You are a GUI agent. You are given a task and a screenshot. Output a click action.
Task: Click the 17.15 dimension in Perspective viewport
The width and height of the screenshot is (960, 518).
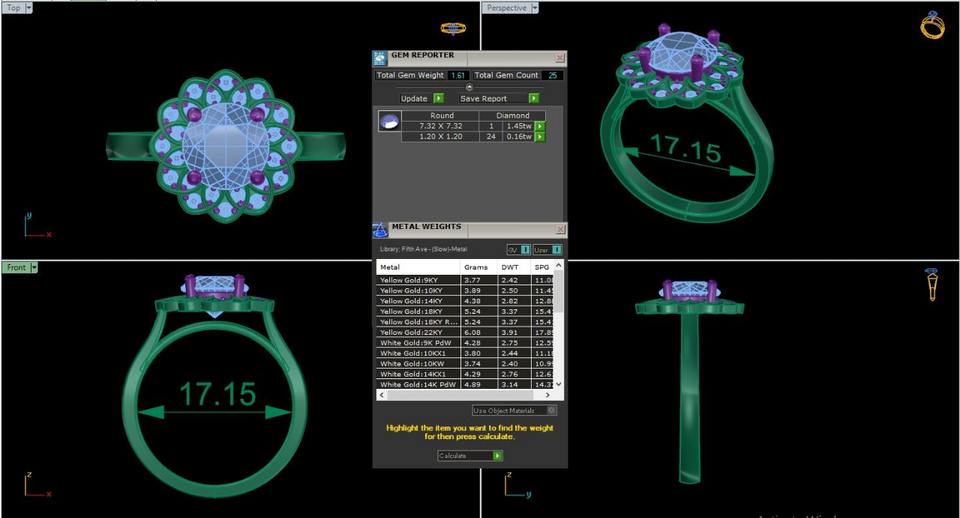tap(685, 148)
